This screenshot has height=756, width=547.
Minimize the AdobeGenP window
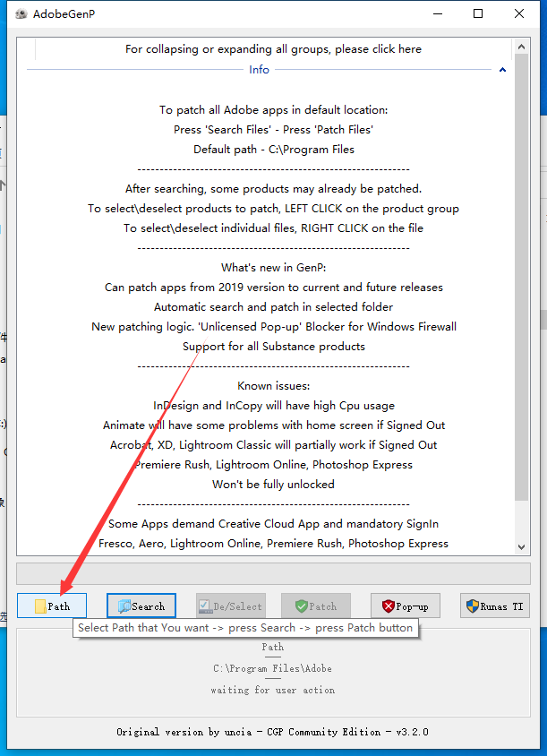438,13
